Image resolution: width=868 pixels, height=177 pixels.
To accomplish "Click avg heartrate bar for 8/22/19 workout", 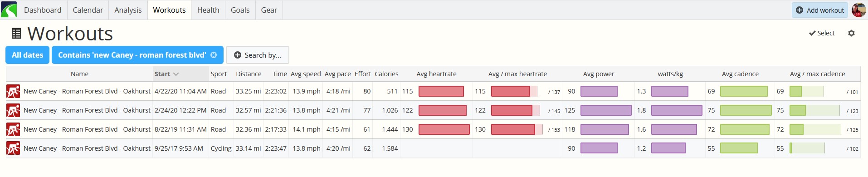I will (x=444, y=129).
